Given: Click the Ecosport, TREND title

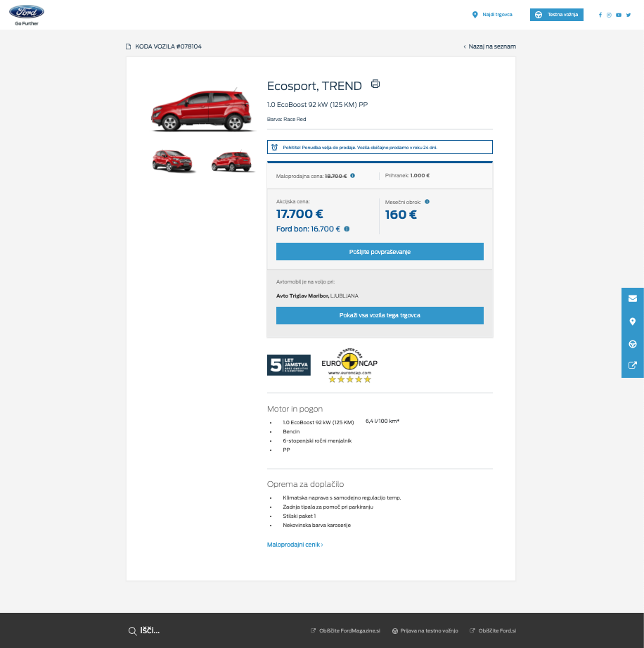Looking at the screenshot, I should click(314, 86).
